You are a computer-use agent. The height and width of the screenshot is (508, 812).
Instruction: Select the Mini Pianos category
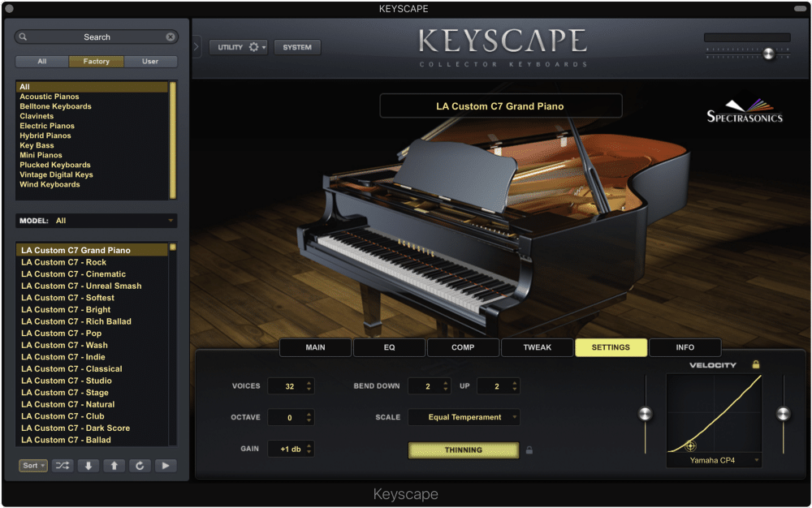click(41, 155)
